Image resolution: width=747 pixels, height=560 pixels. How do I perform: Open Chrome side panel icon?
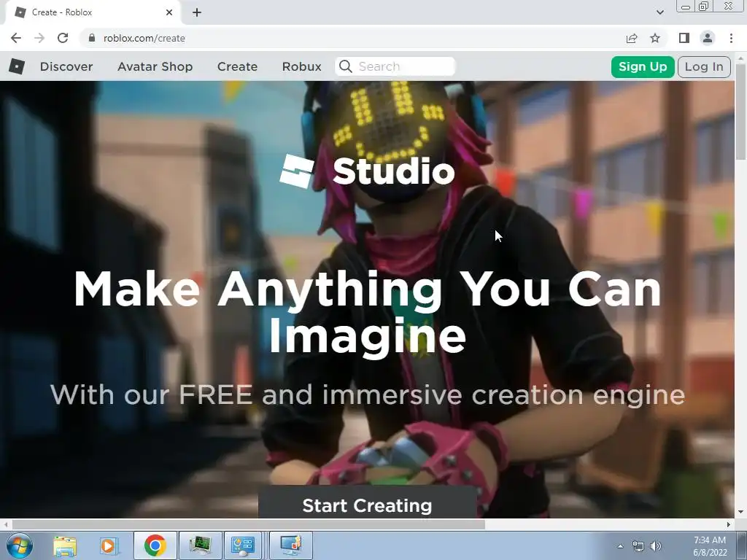click(684, 38)
